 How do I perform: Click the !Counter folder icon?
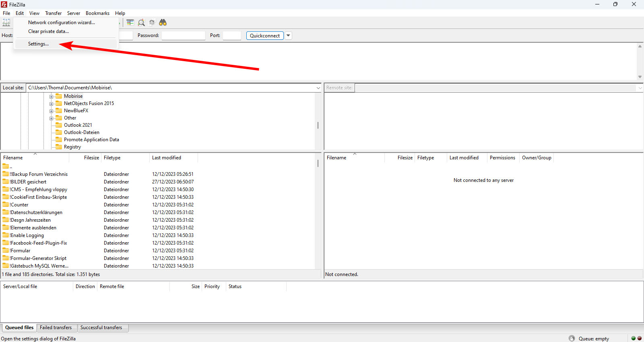6,205
